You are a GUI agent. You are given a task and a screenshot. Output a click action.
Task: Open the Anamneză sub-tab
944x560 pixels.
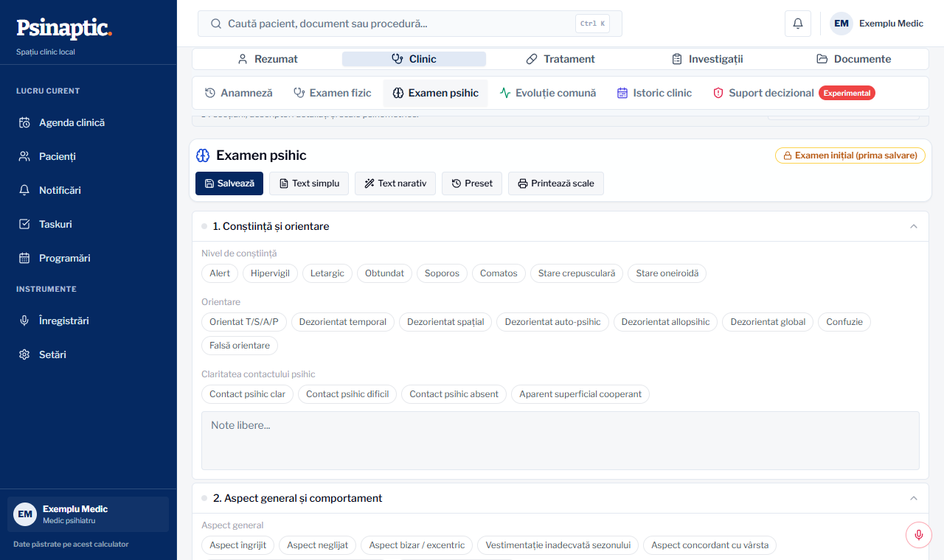click(x=239, y=93)
